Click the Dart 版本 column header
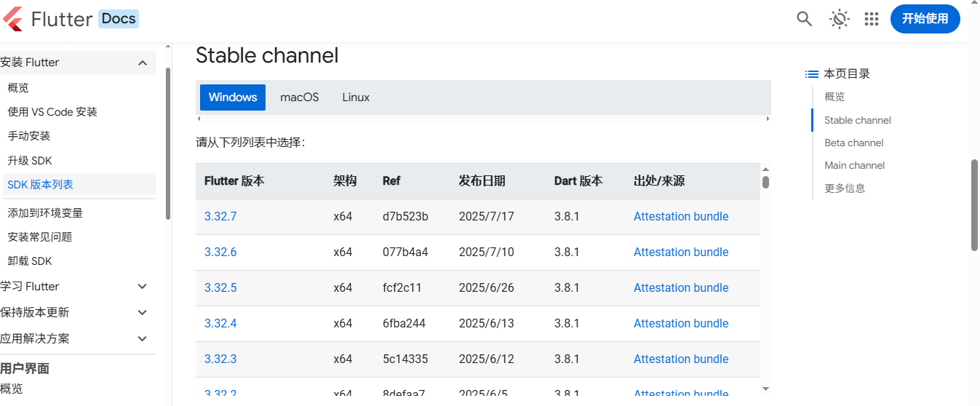The image size is (980, 406). tap(578, 181)
